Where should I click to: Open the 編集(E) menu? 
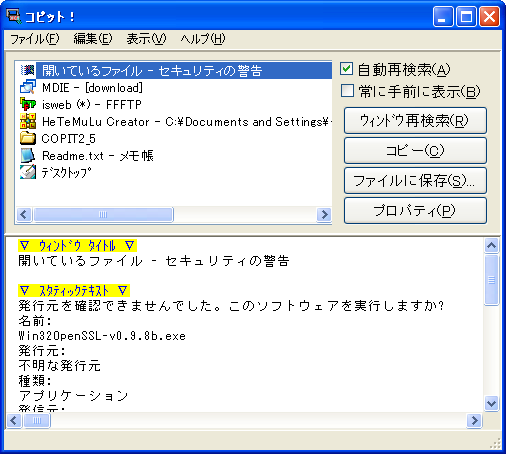click(93, 39)
